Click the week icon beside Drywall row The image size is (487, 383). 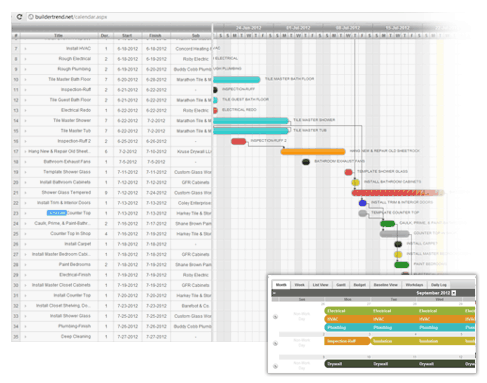coord(275,366)
